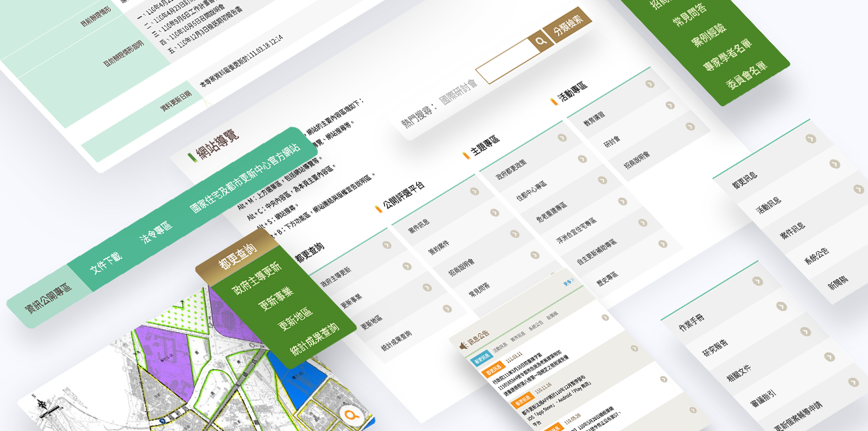Open 委員會名單 in the top-right green menu
This screenshot has height=431, width=868.
coord(746,75)
